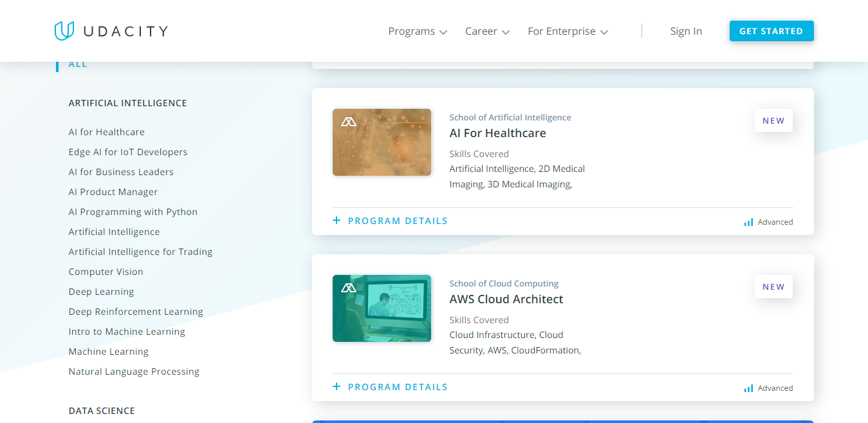Click the plus icon beside PROGRAM DETAILS for AWS Cloud Architect

click(337, 386)
